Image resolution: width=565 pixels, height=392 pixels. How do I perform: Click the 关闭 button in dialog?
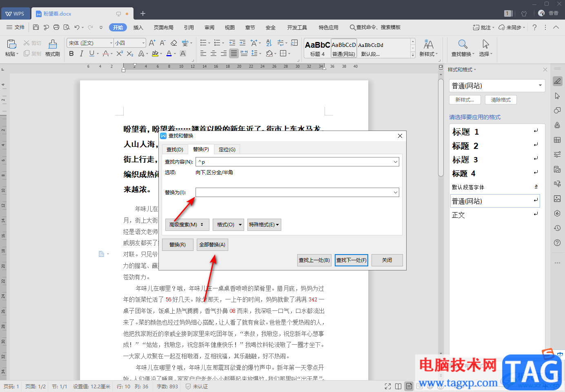(387, 260)
